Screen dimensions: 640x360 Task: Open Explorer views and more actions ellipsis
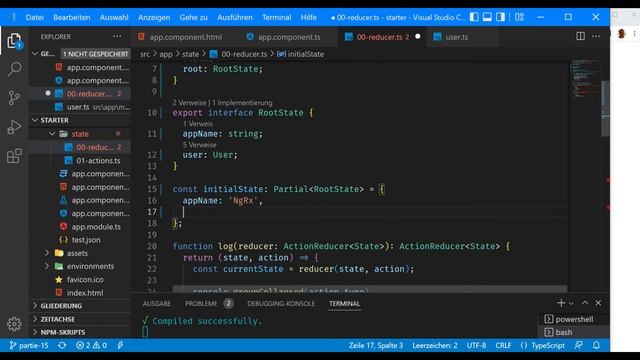pos(117,36)
